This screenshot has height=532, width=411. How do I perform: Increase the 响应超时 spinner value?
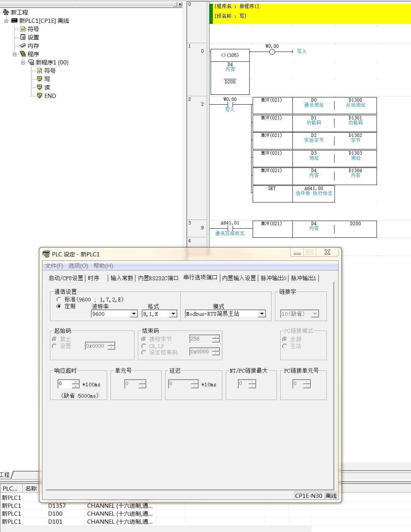click(x=76, y=382)
